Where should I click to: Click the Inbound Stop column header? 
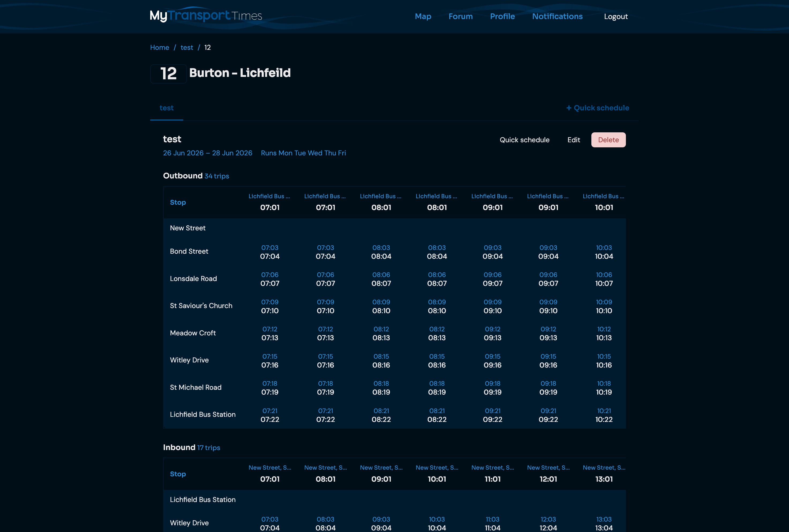pyautogui.click(x=178, y=474)
